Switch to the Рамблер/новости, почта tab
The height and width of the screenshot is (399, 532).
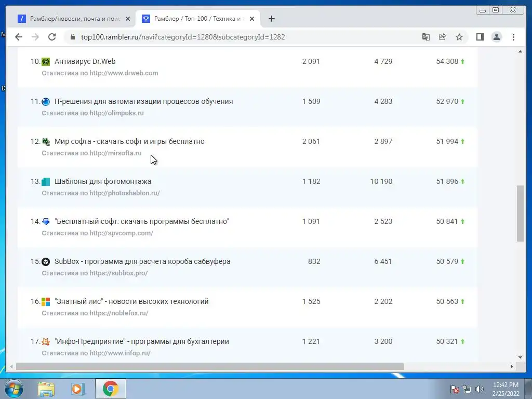tap(74, 19)
